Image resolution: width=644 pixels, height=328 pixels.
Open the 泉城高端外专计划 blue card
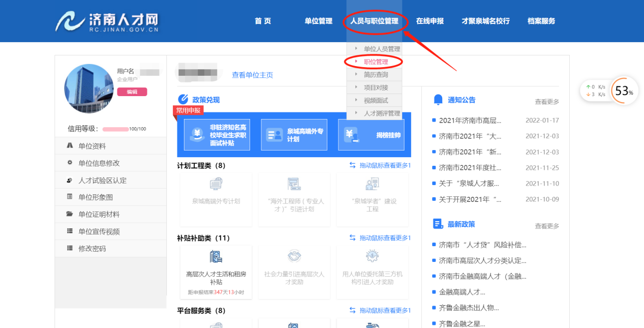coord(294,135)
